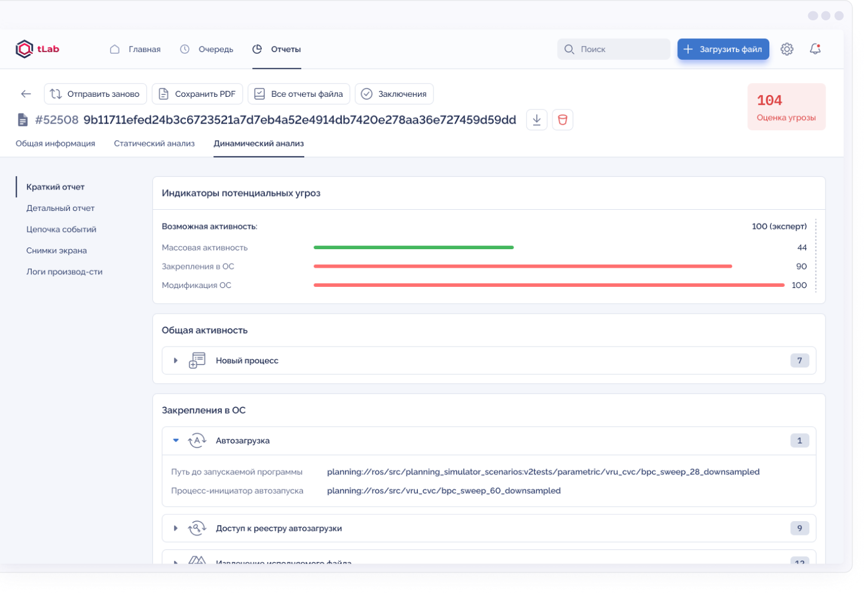Open Очередь in the top navigation

click(x=207, y=49)
